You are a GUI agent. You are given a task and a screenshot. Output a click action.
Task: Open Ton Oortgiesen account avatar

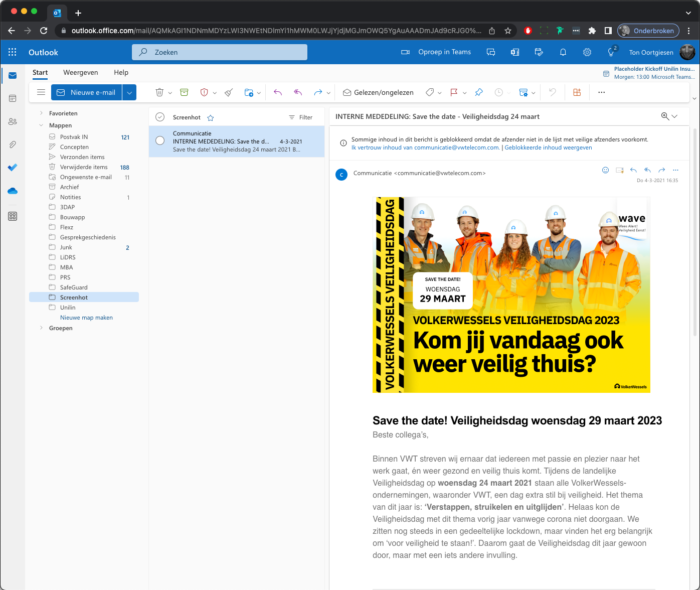[x=687, y=52]
